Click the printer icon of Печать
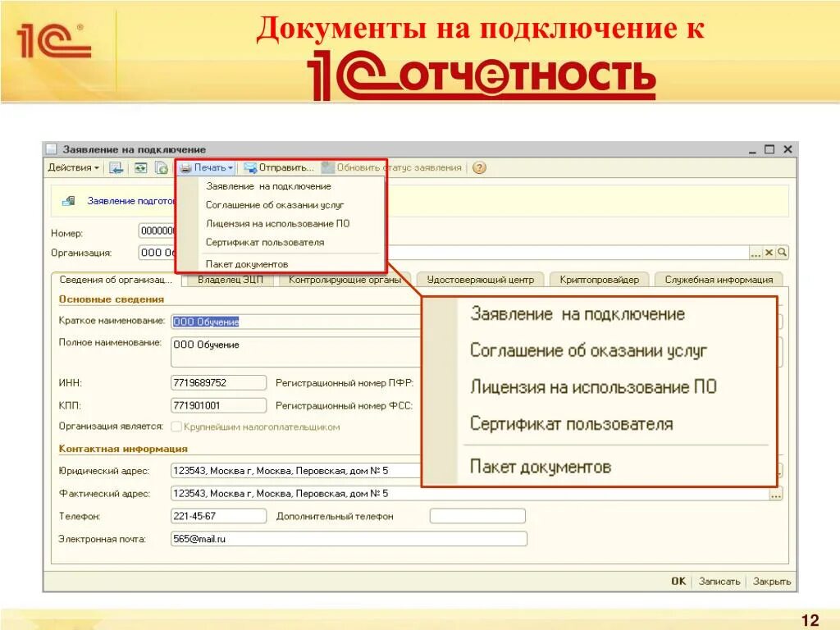The width and height of the screenshot is (840, 630). (x=185, y=167)
